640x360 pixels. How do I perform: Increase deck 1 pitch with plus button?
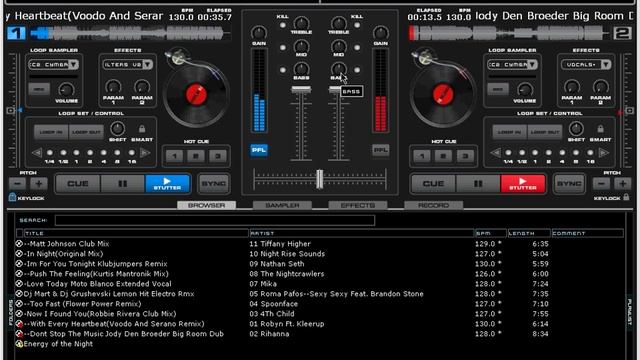[x=39, y=184]
